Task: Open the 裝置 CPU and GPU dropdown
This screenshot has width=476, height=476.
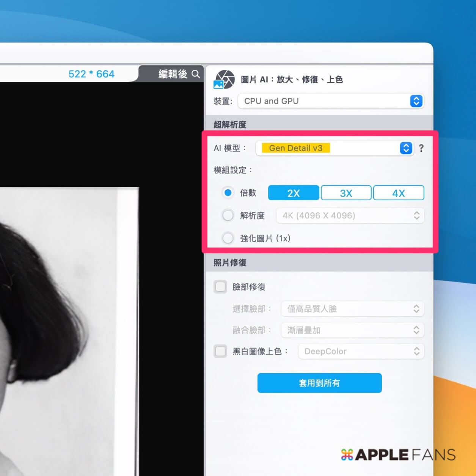Action: pyautogui.click(x=330, y=101)
